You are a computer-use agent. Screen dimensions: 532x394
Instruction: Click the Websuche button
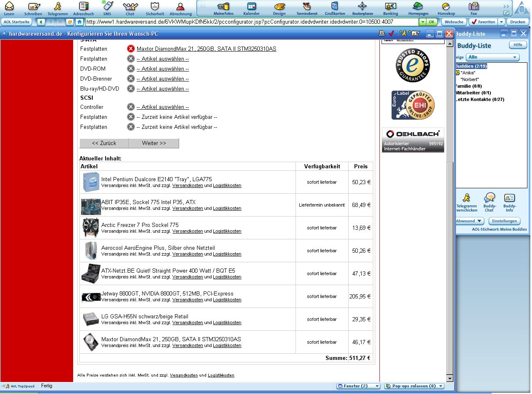(454, 22)
